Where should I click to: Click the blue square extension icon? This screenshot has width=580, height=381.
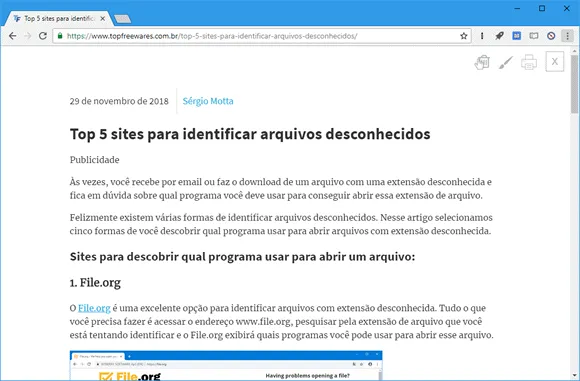pos(516,36)
